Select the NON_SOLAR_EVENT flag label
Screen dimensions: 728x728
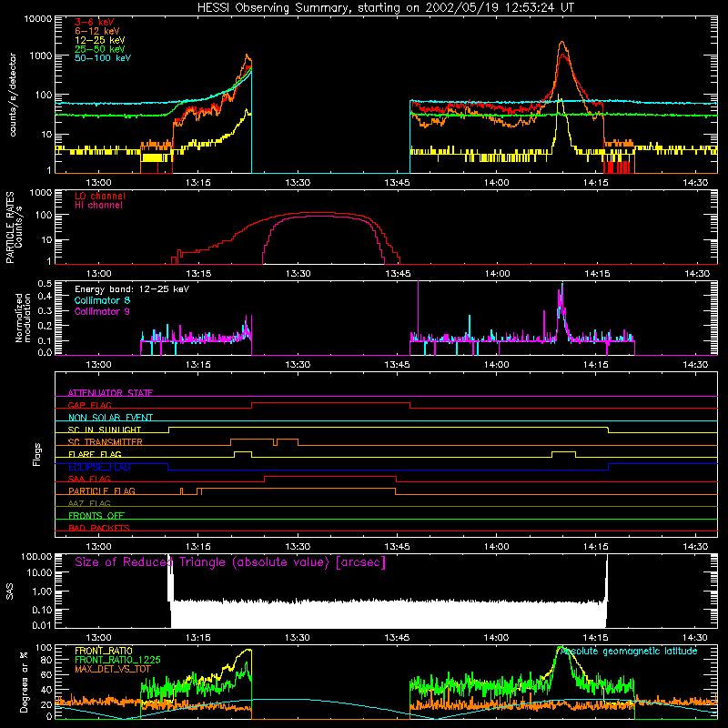click(x=110, y=418)
